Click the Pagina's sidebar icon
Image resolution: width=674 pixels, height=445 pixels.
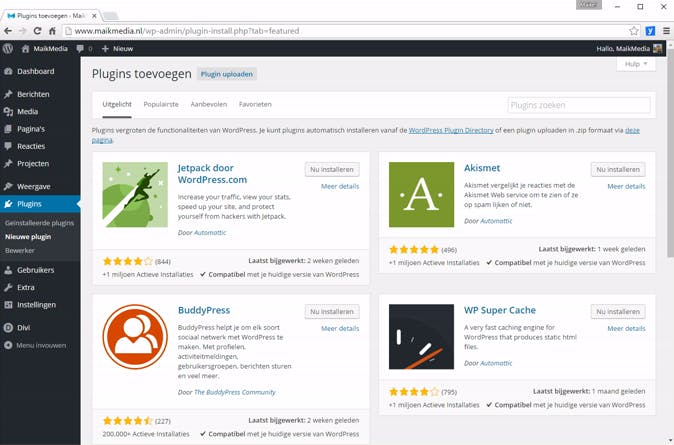pos(8,129)
